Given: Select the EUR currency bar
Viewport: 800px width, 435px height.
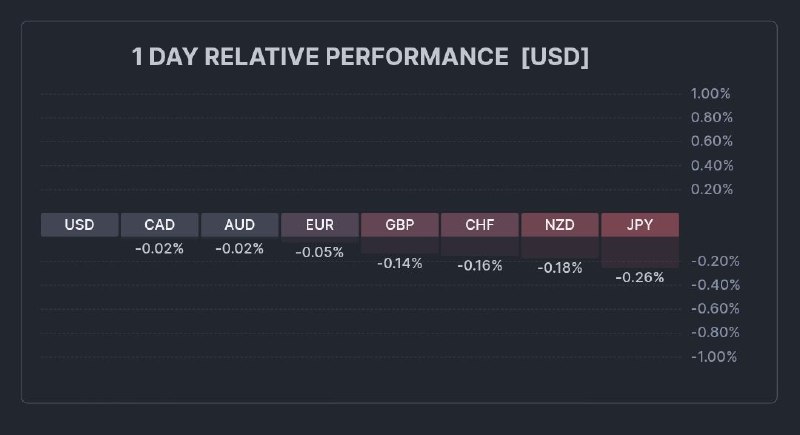Looking at the screenshot, I should click(320, 225).
